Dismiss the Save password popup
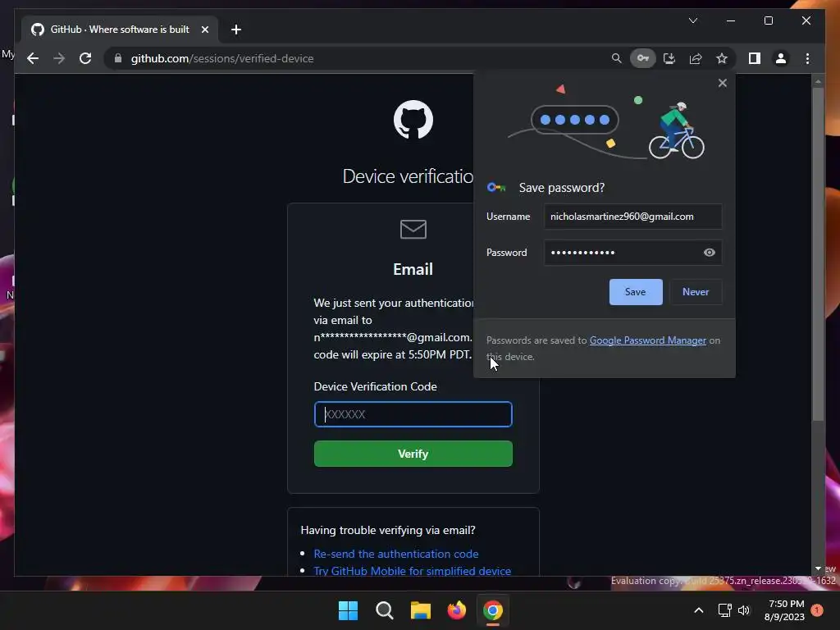 click(x=722, y=83)
